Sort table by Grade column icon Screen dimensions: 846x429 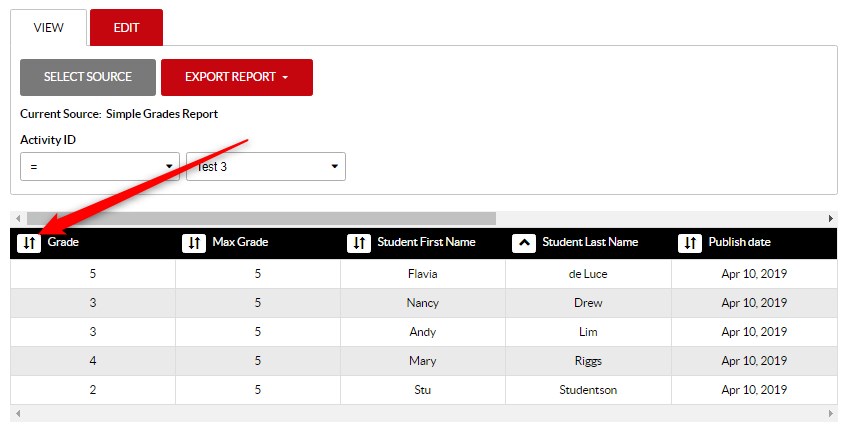coord(30,243)
